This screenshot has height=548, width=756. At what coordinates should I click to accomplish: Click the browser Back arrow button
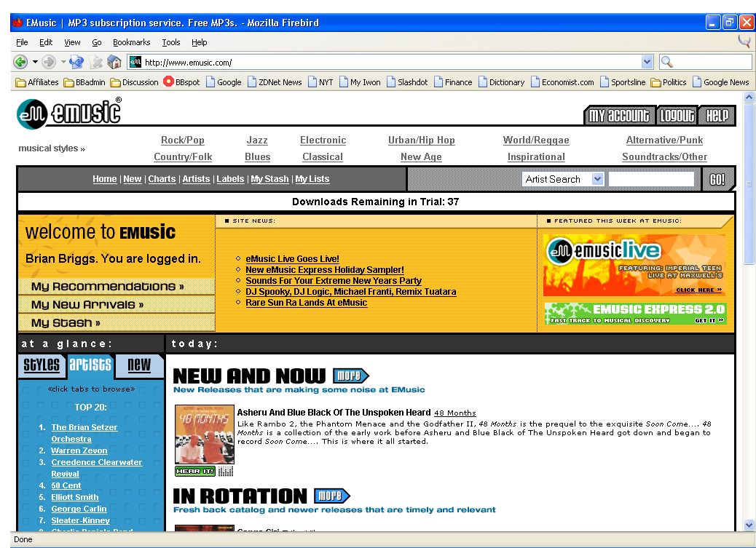pos(20,62)
